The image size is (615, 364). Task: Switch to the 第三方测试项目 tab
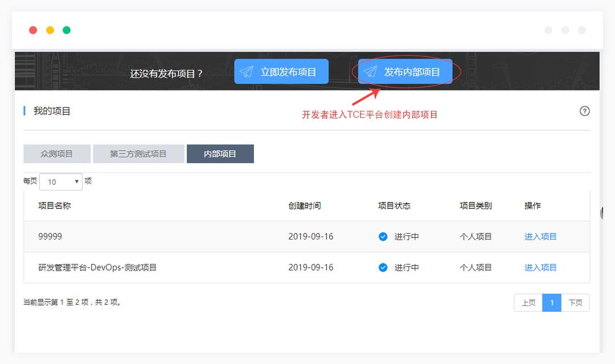pos(138,154)
